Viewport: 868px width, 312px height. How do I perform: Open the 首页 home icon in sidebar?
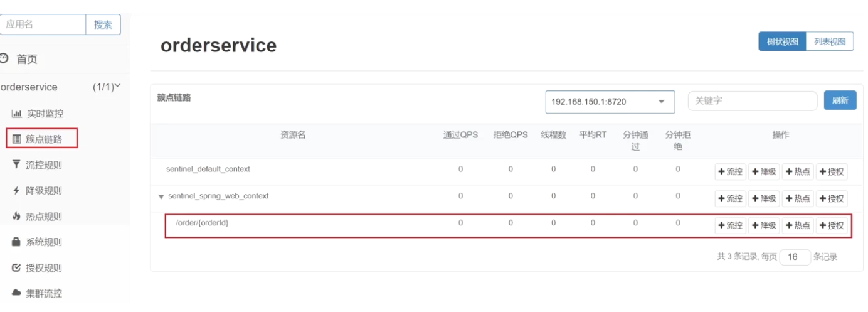tap(4, 58)
